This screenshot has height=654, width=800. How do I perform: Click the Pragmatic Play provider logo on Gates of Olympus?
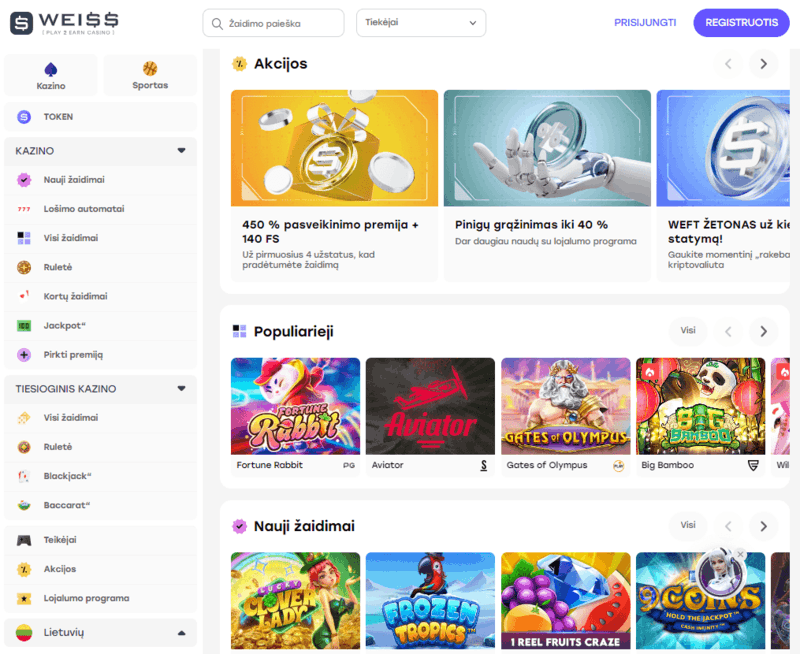click(x=618, y=465)
